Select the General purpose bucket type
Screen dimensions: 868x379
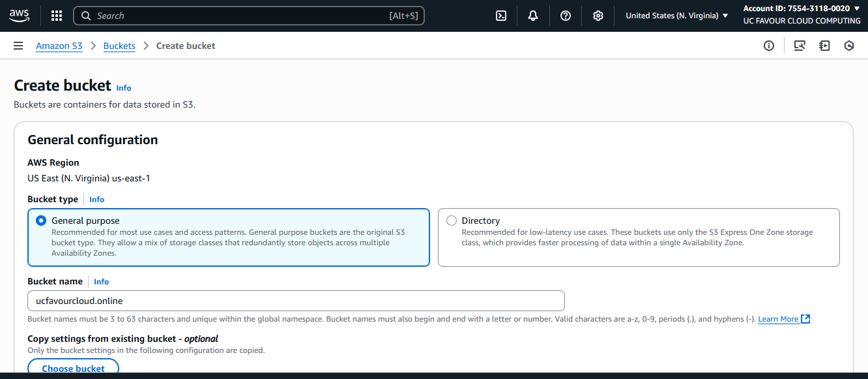41,220
